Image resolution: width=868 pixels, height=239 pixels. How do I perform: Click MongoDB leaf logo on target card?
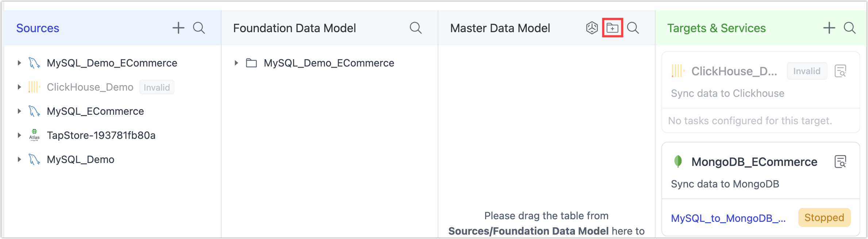[678, 161]
